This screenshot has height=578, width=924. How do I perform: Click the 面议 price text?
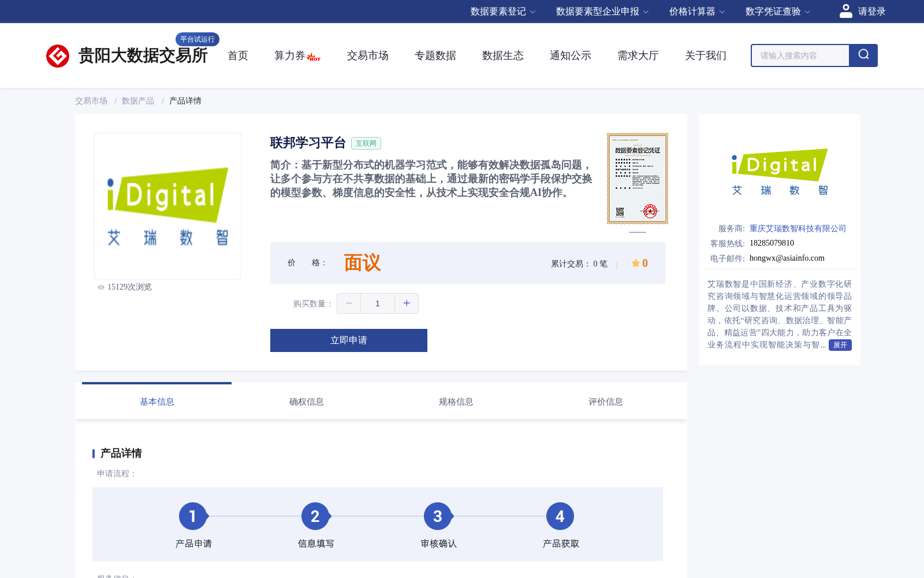363,263
